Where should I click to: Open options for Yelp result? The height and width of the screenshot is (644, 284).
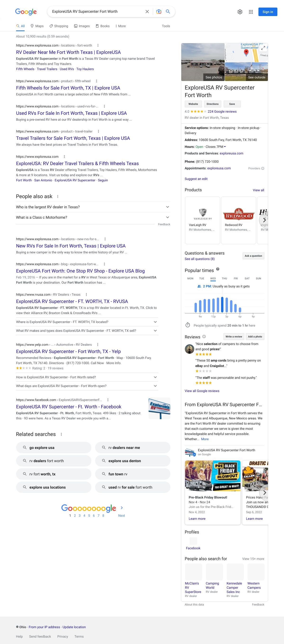click(98, 345)
